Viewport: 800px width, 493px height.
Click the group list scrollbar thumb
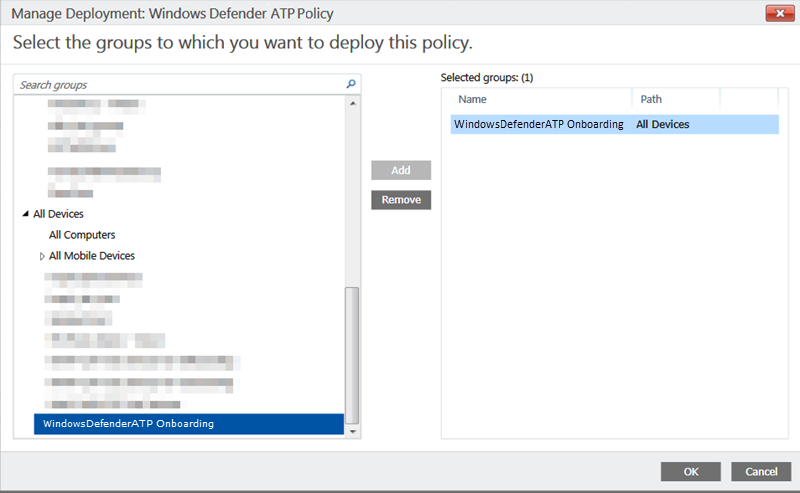(x=351, y=350)
